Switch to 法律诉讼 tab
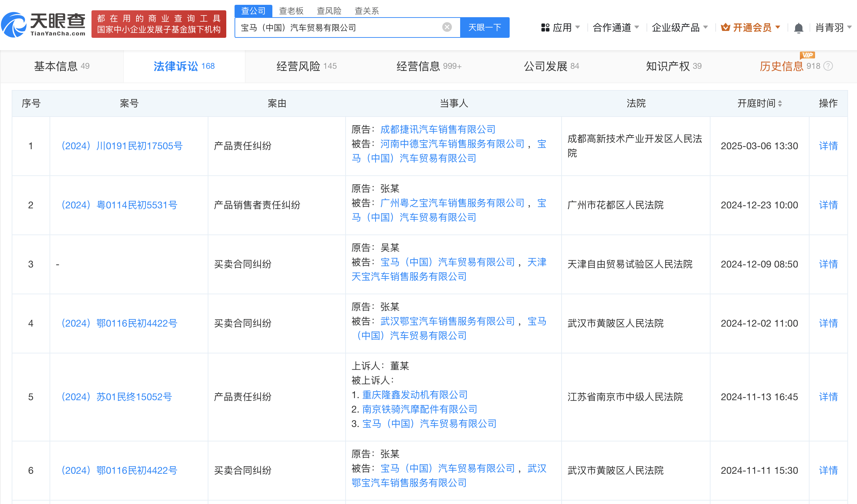The width and height of the screenshot is (857, 504). (x=184, y=66)
